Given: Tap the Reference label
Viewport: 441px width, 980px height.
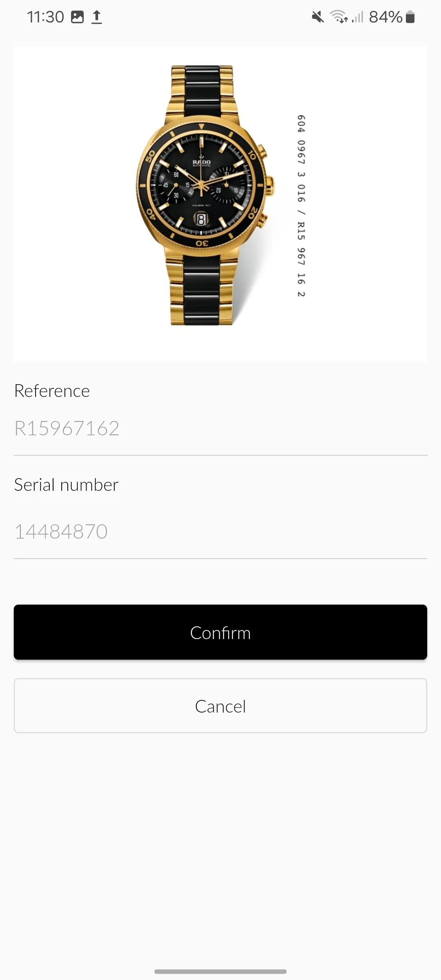Looking at the screenshot, I should point(52,391).
